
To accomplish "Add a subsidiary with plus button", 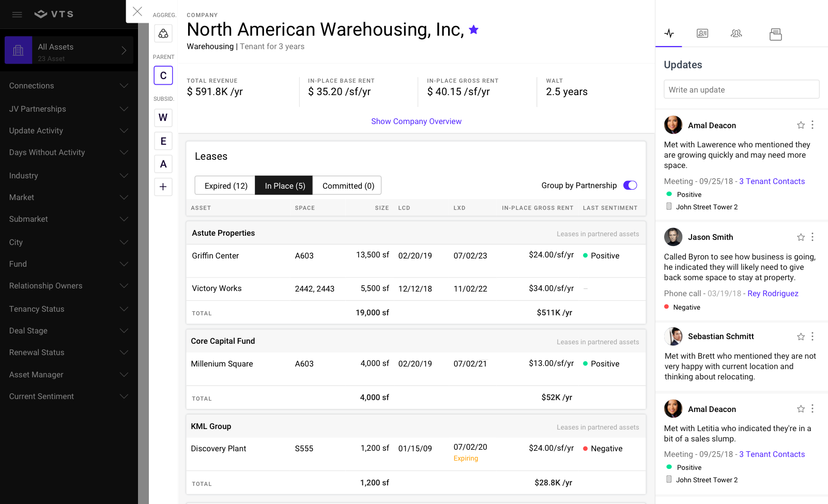I will pyautogui.click(x=163, y=187).
